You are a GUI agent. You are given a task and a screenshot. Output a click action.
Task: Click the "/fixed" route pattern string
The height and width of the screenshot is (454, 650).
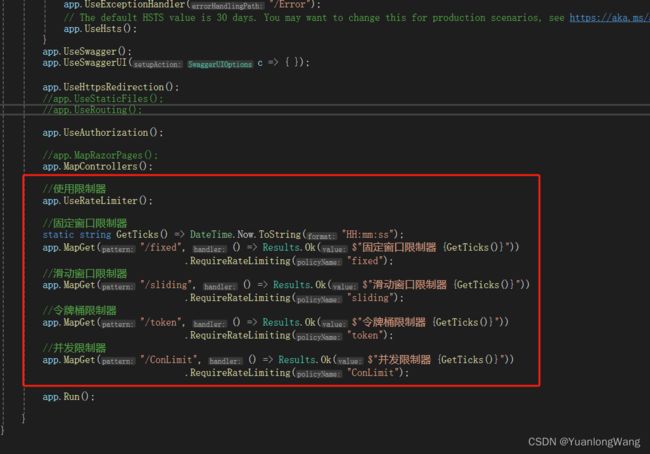click(161, 248)
